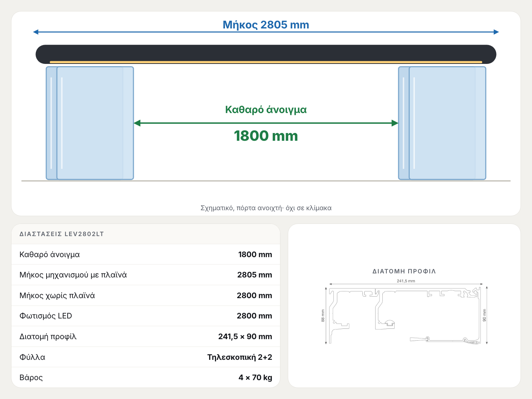Select the 'Βάρος' row label
532x399 pixels.
31,378
